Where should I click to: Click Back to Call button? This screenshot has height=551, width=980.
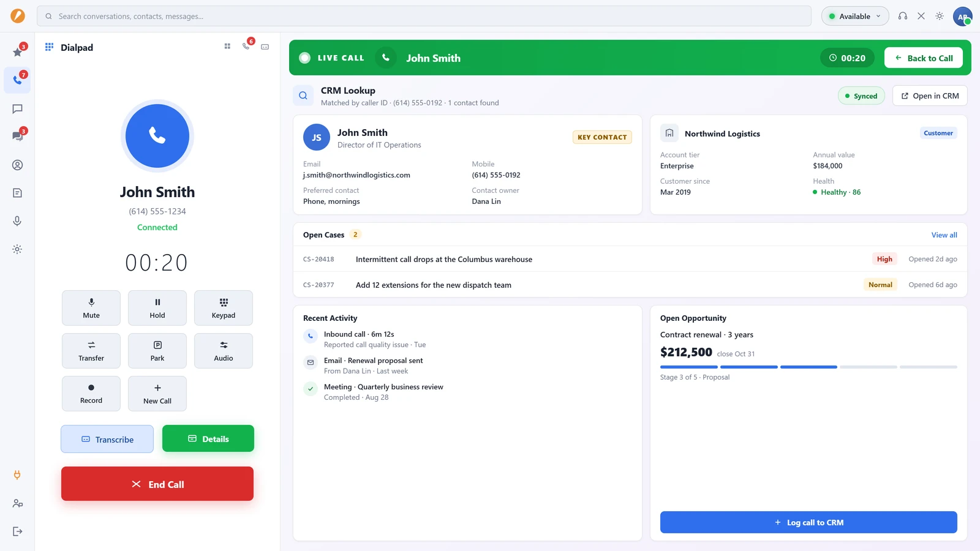pos(924,58)
